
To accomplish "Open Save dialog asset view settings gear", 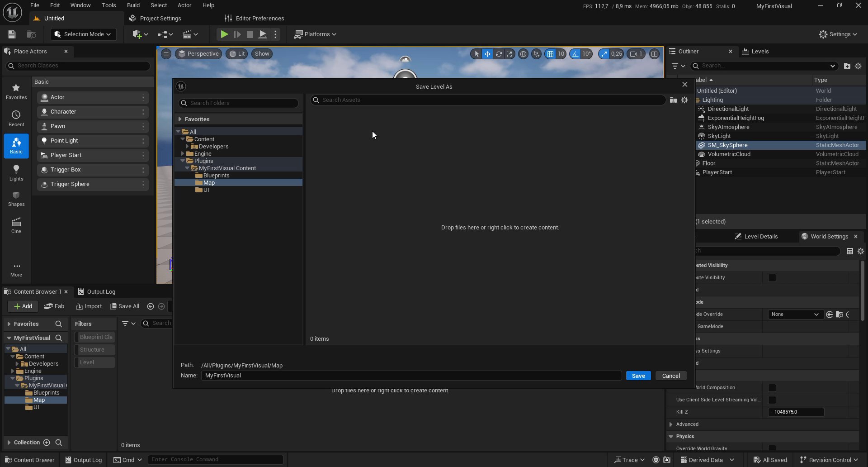I will [684, 100].
